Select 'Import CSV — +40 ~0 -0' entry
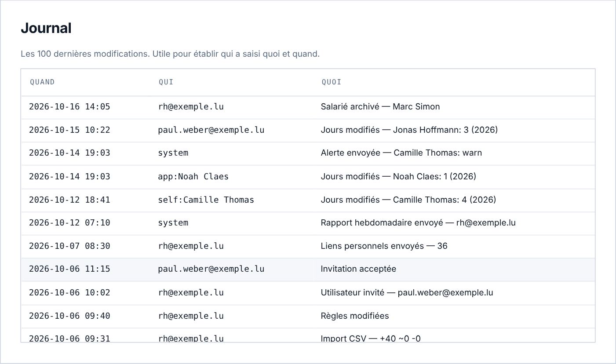Screen dimensions: 616x364 pyautogui.click(x=371, y=339)
